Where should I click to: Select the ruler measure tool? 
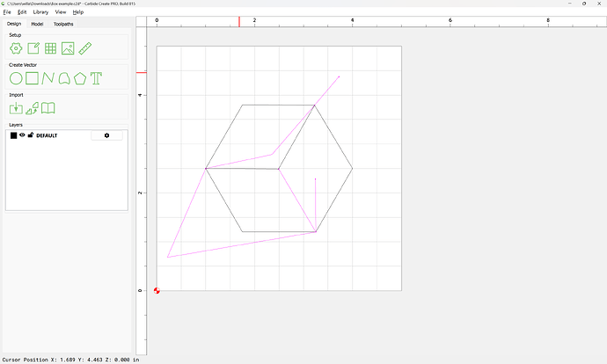[84, 48]
